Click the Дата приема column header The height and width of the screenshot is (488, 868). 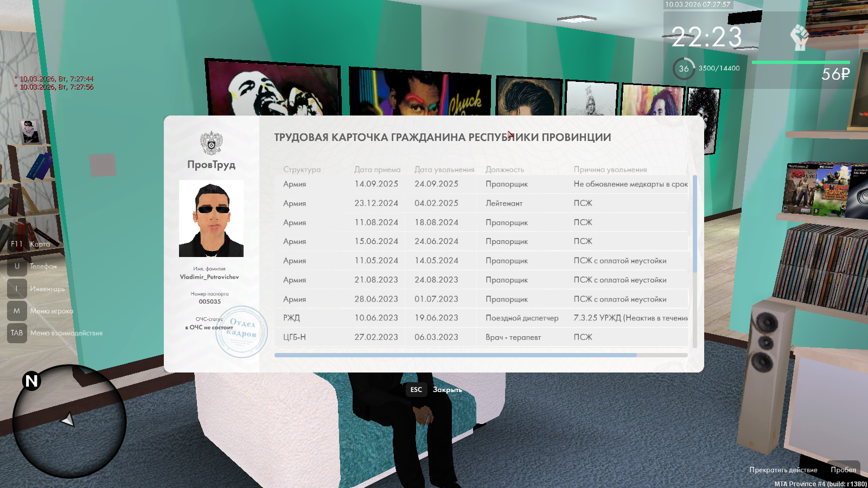(377, 170)
